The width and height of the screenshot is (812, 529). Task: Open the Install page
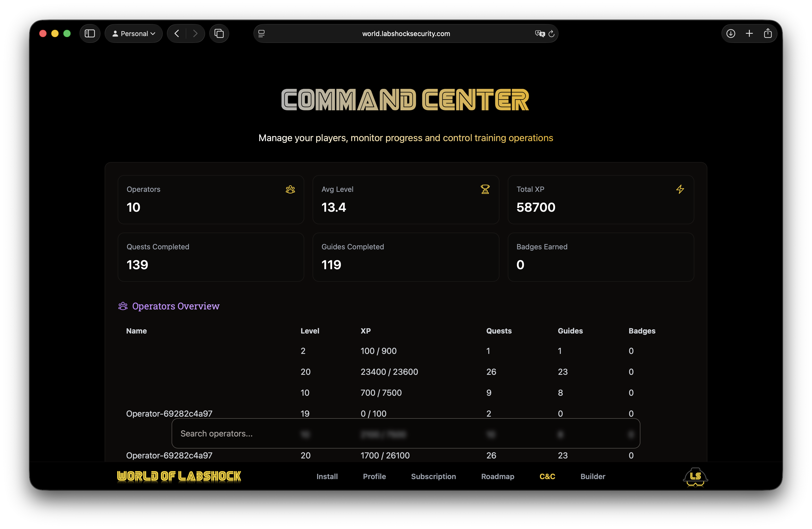pyautogui.click(x=327, y=476)
